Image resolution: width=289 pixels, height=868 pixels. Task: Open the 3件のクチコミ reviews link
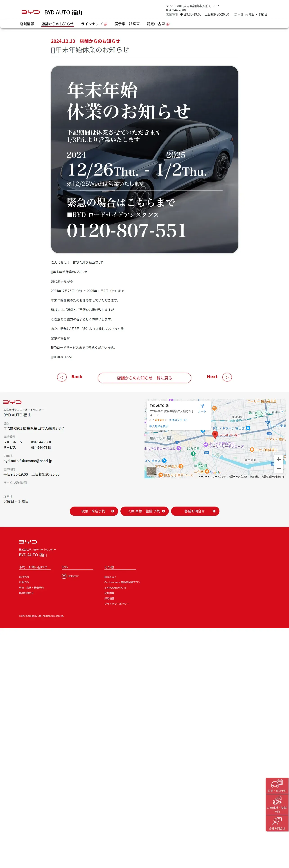point(178,420)
